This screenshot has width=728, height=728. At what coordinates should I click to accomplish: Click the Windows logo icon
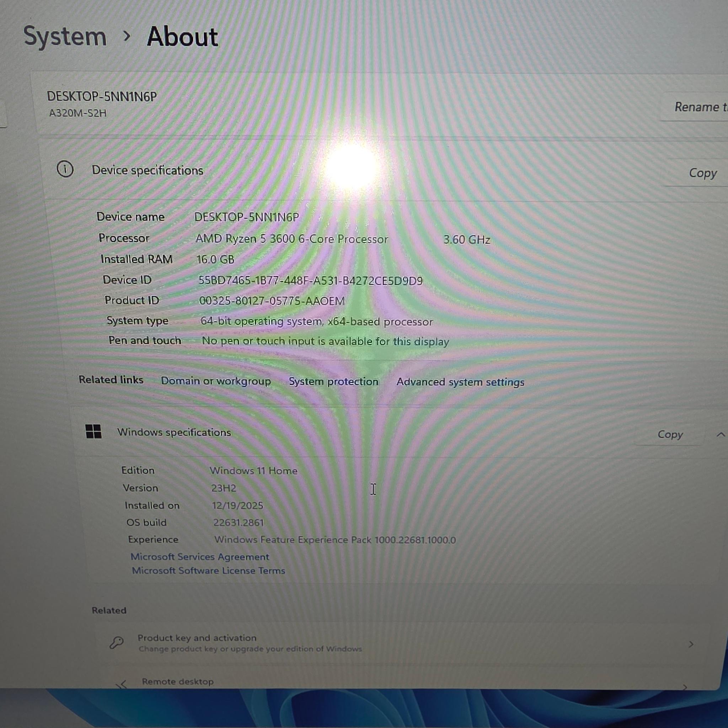point(93,431)
